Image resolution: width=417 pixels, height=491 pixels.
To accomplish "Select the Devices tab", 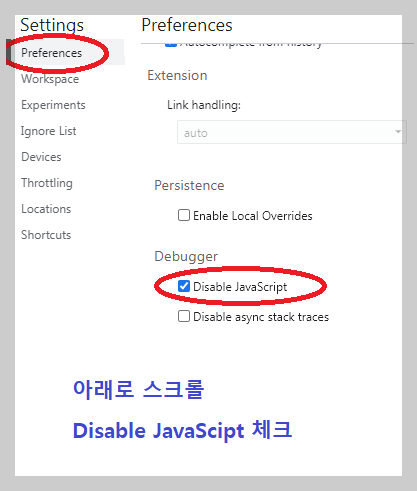I will (41, 157).
